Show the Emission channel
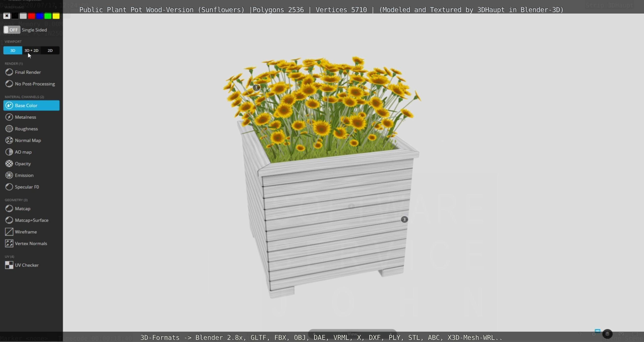Screen dimensions: 644x342 point(31,175)
